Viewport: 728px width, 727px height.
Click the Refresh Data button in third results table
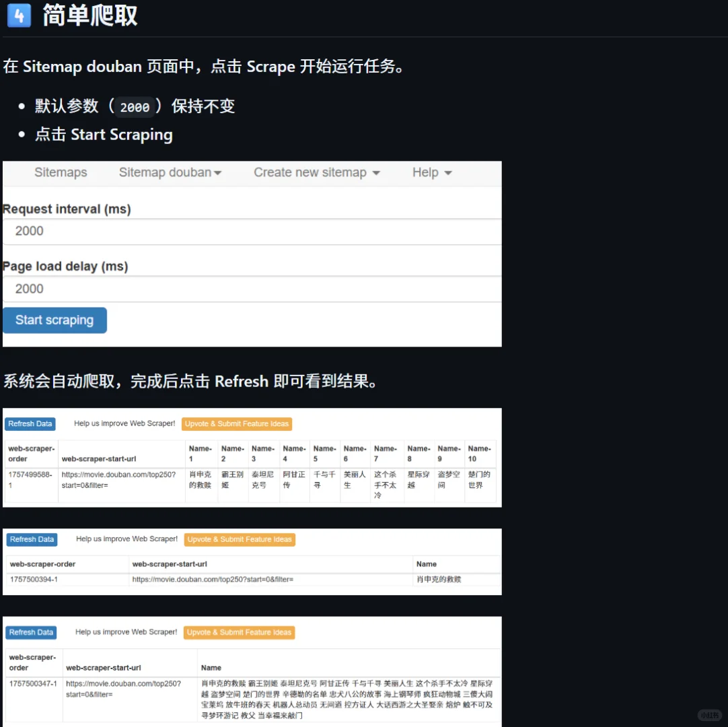[31, 632]
